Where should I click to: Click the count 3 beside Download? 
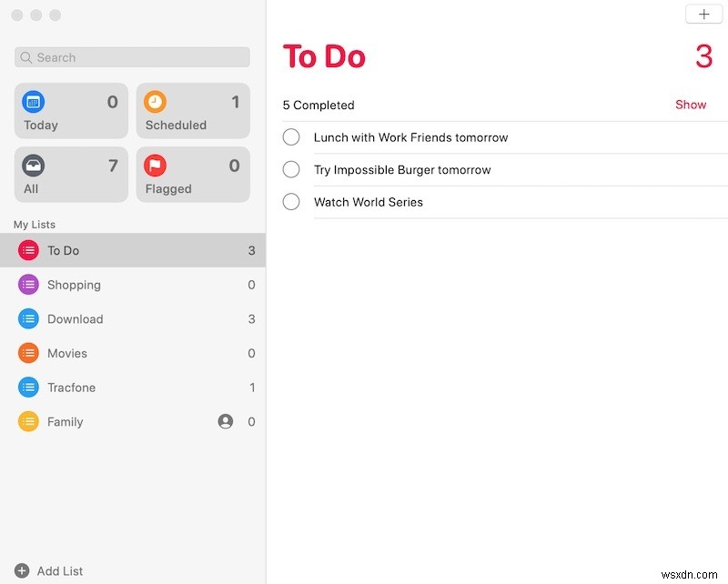pos(252,319)
